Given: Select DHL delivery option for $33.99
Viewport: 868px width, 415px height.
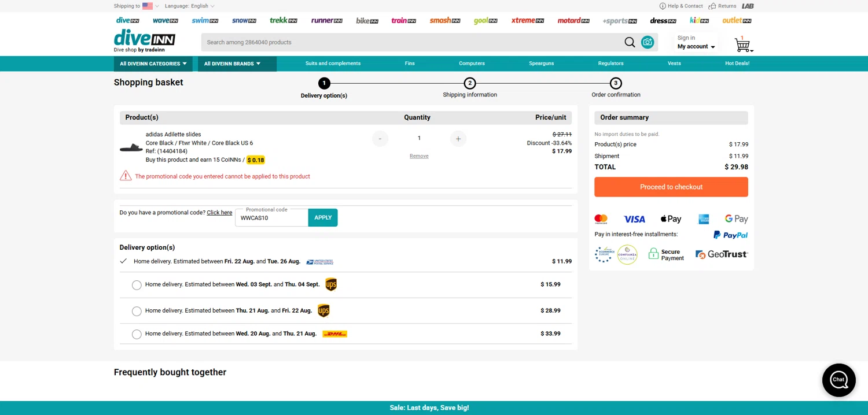Looking at the screenshot, I should (x=137, y=334).
